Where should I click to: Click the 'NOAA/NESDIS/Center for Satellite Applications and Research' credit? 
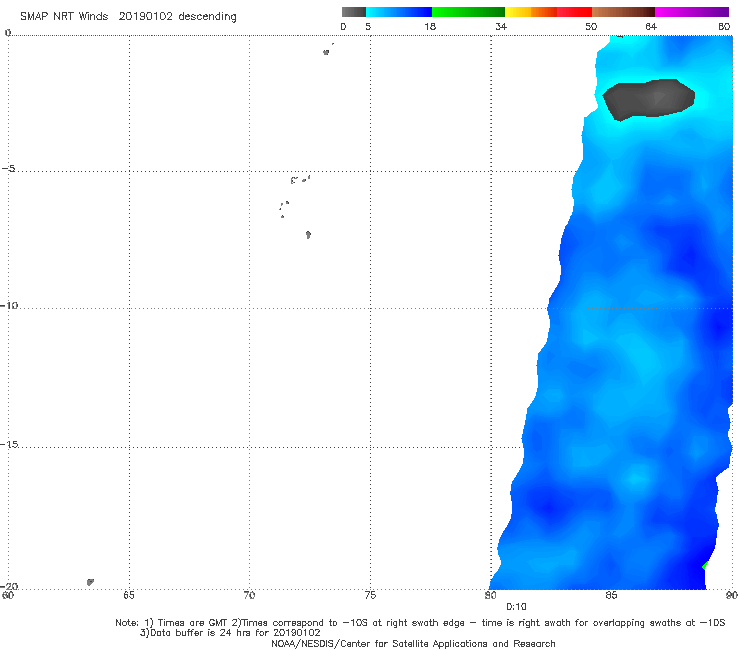click(413, 643)
